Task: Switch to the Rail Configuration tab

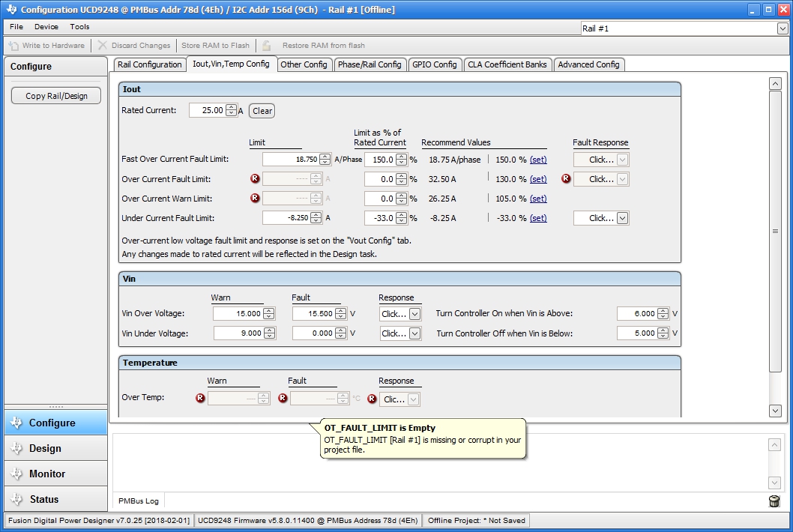Action: click(150, 64)
